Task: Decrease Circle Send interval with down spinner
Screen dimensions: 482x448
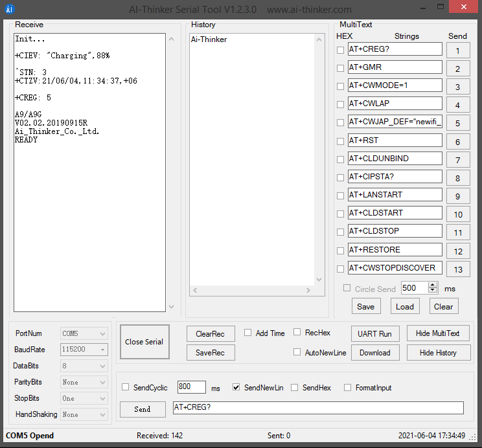Action: [433, 291]
